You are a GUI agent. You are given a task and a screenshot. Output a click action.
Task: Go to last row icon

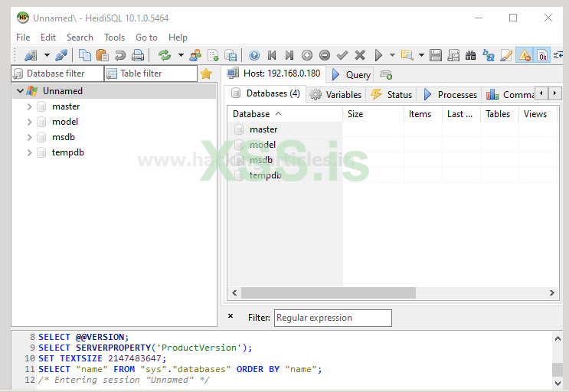coord(289,55)
